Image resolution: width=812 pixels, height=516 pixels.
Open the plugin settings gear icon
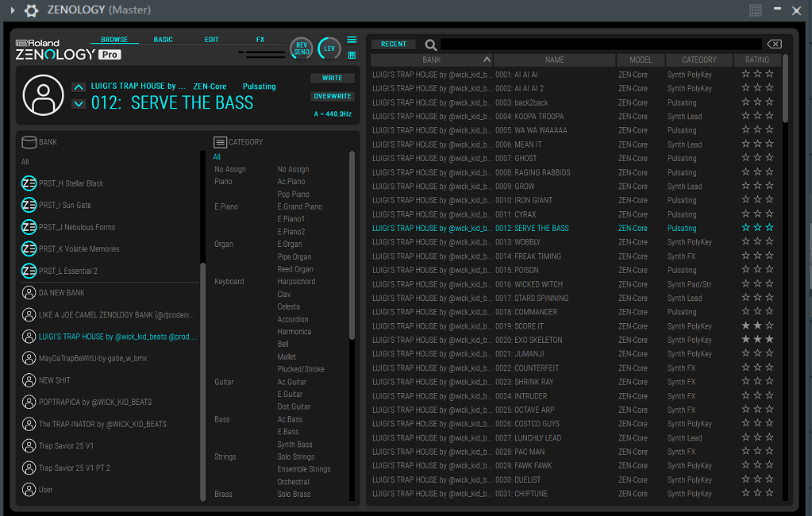pos(32,10)
